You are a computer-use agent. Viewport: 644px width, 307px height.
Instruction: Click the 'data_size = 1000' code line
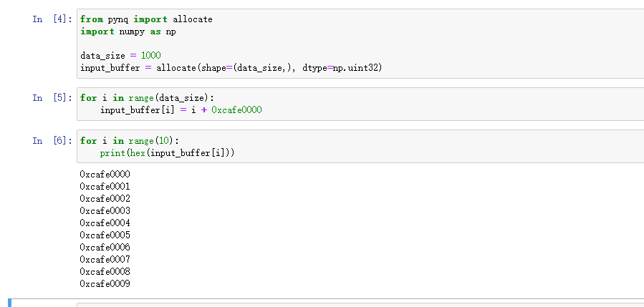pyautogui.click(x=120, y=56)
